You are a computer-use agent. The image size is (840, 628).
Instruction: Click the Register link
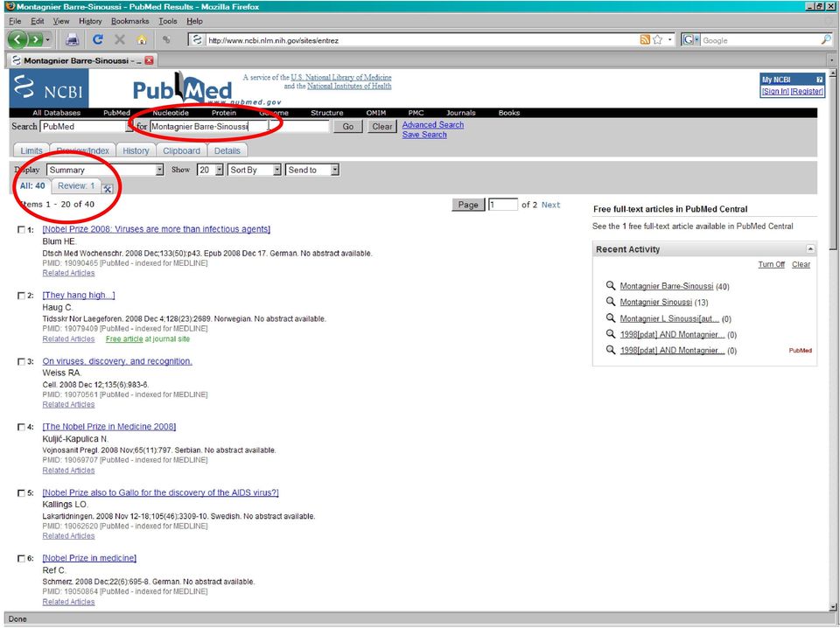tap(807, 92)
